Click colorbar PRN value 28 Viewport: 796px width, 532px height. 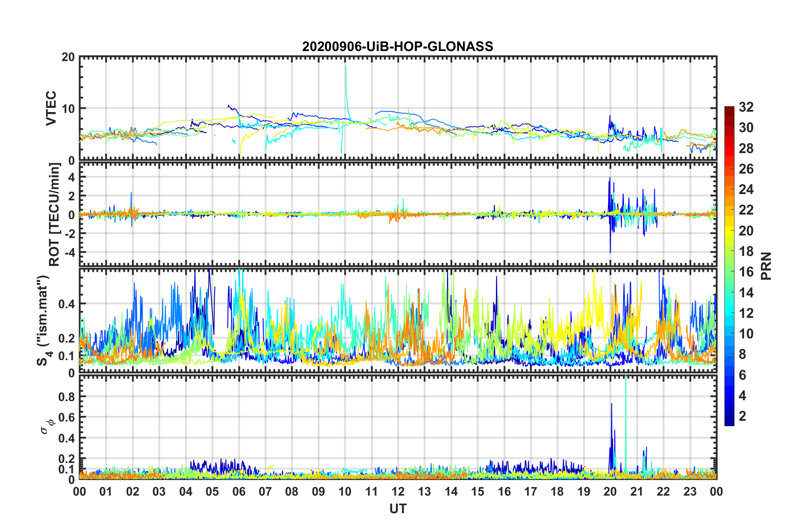tap(746, 148)
